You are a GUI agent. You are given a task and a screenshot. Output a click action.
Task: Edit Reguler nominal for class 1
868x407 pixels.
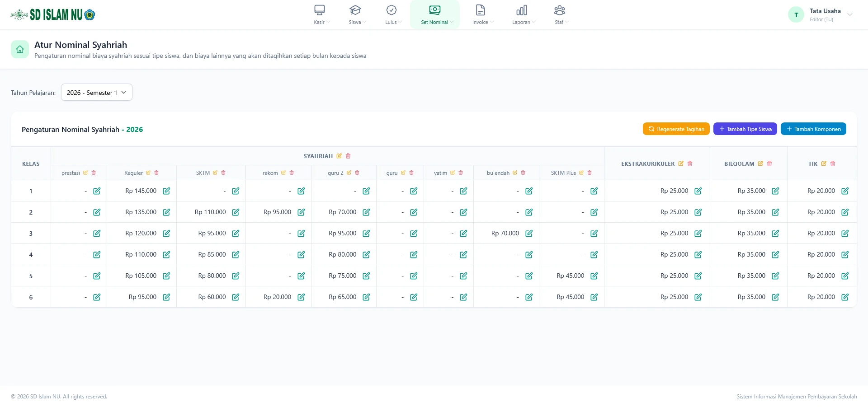166,191
